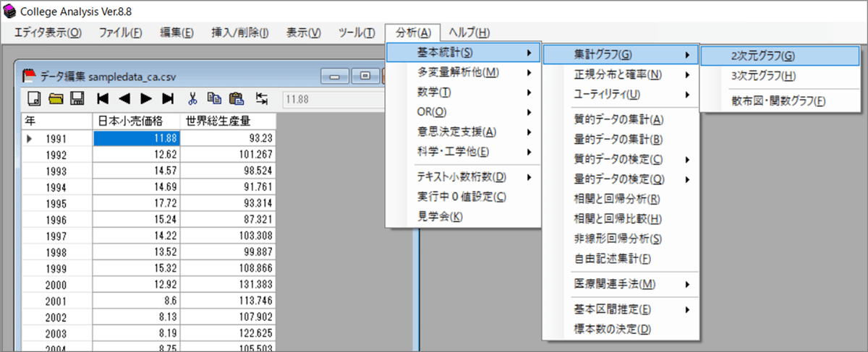Click the Open folder icon in data editor

pos(55,98)
